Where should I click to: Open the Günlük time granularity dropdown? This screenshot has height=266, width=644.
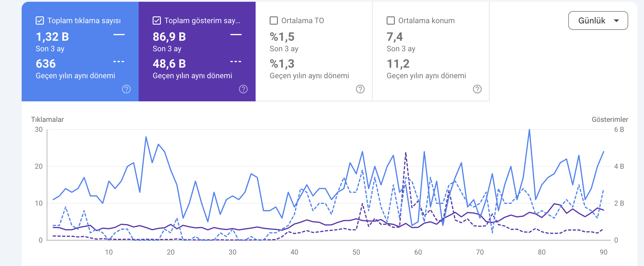(x=597, y=21)
